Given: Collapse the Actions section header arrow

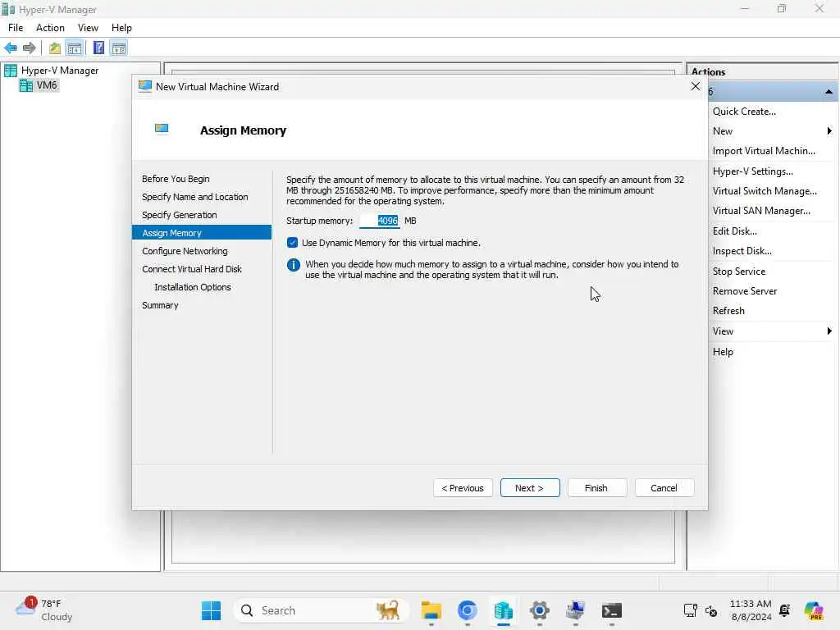Looking at the screenshot, I should (829, 92).
